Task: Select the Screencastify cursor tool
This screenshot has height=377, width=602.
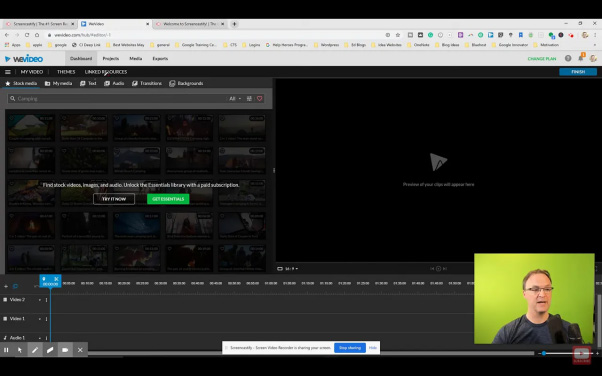Action: [x=20, y=350]
